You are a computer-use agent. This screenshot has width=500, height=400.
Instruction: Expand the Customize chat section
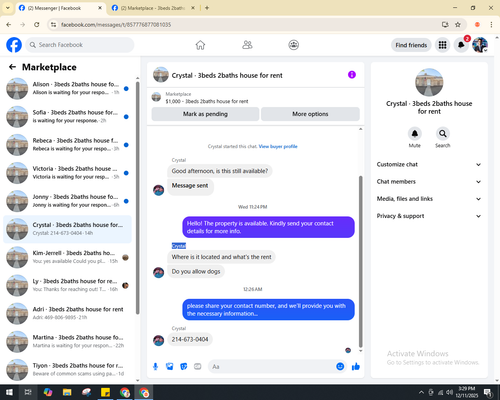pyautogui.click(x=429, y=164)
